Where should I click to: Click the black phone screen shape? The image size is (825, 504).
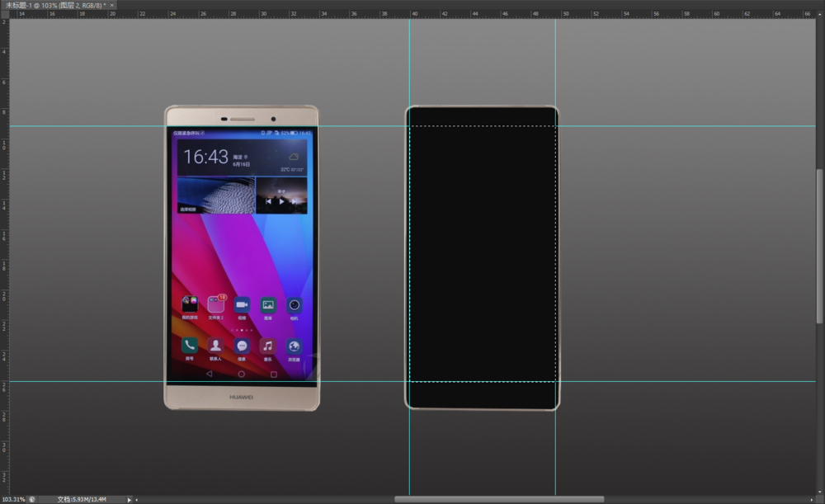pos(483,258)
